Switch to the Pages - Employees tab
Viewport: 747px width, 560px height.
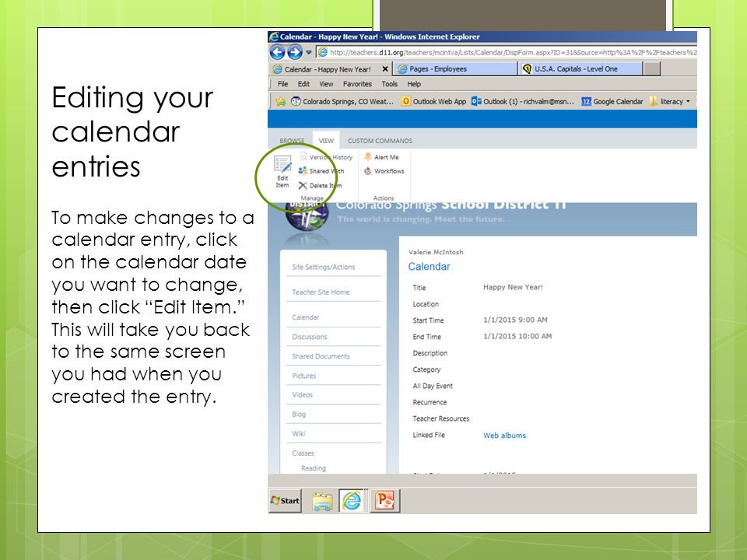(455, 69)
